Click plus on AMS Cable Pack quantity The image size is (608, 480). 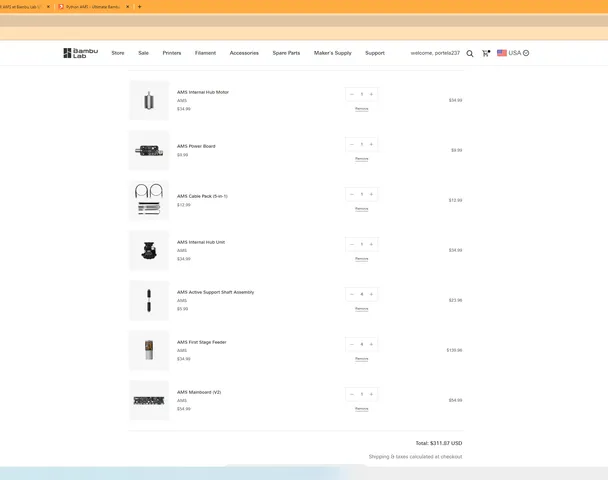pos(371,194)
